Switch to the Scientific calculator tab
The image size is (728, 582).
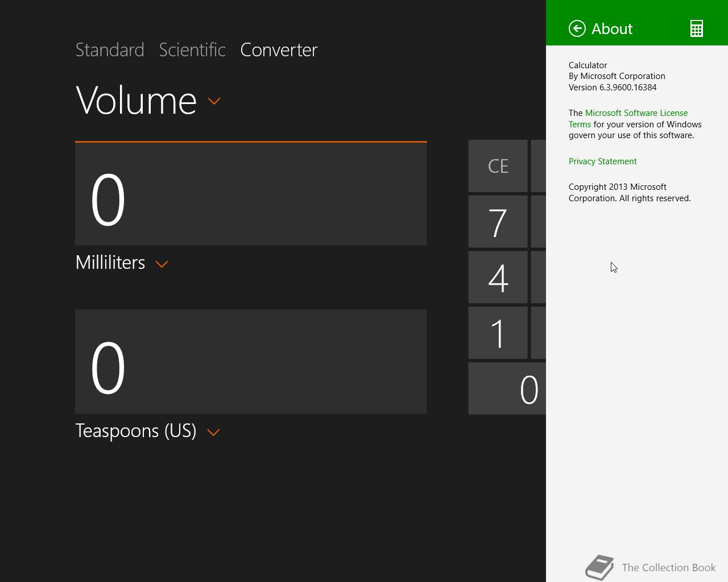[192, 49]
